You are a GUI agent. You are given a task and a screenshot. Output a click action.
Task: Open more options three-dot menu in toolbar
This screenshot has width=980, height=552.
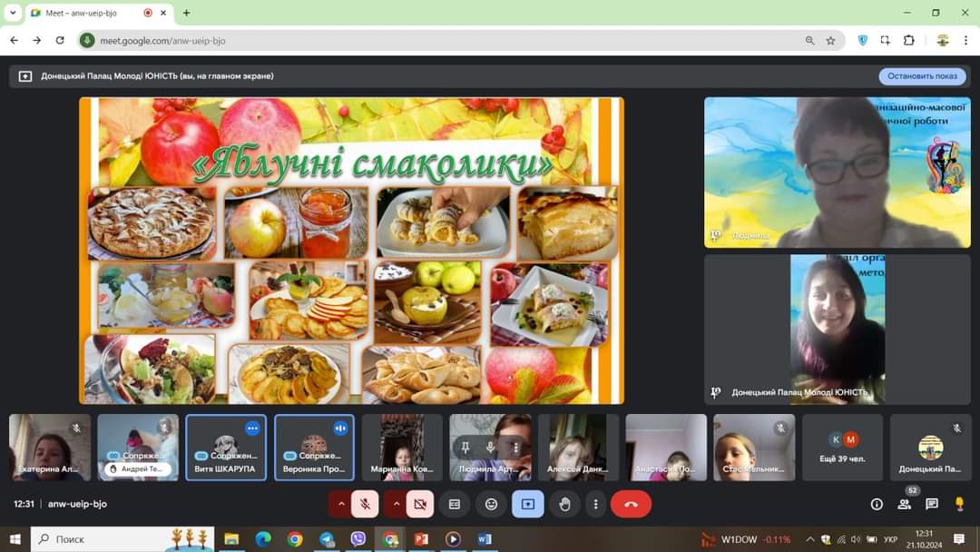[x=595, y=504]
